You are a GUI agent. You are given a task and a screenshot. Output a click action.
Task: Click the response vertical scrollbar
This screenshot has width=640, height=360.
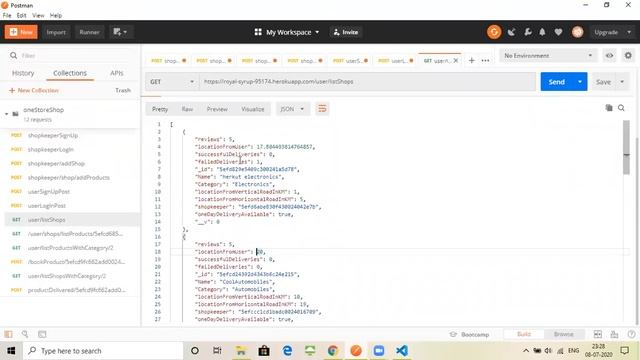[626, 148]
